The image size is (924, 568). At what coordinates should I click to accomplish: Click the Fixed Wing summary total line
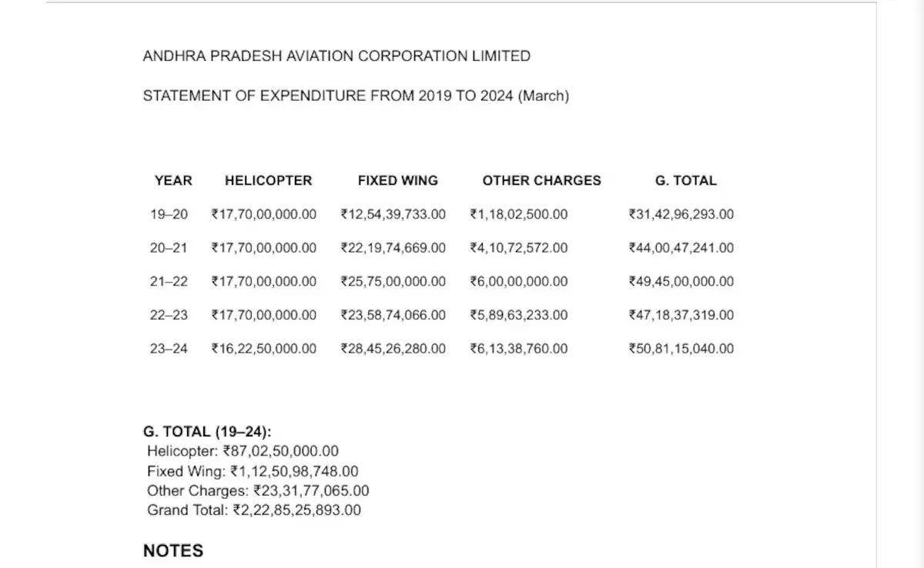point(252,471)
